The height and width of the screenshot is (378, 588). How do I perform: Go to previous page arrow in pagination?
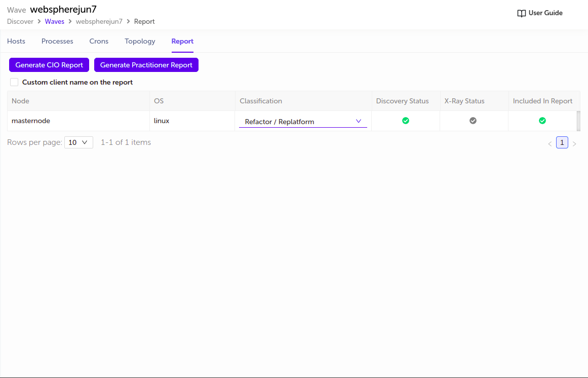click(x=550, y=144)
